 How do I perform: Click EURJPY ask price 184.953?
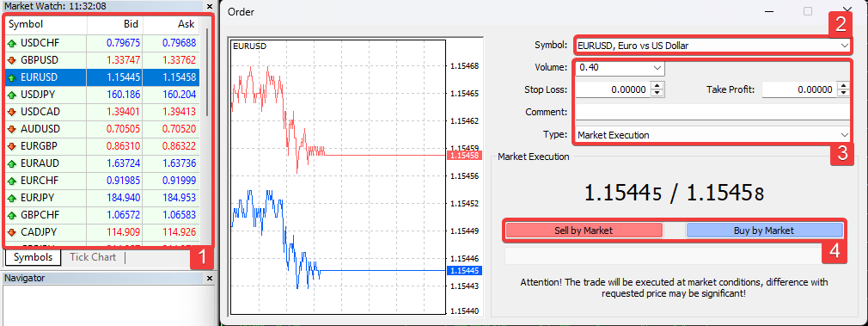point(180,197)
